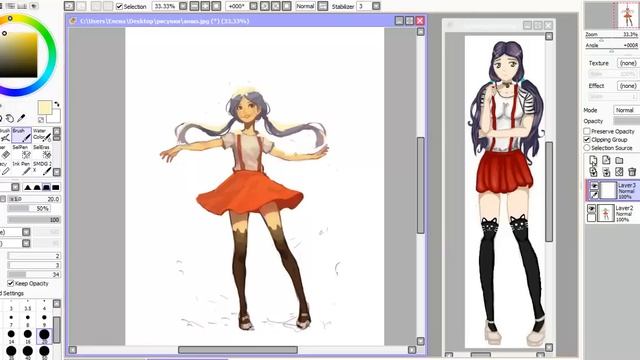Image resolution: width=640 pixels, height=360 pixels.
Task: Select Layer2 in the layer list
Action: (x=613, y=213)
